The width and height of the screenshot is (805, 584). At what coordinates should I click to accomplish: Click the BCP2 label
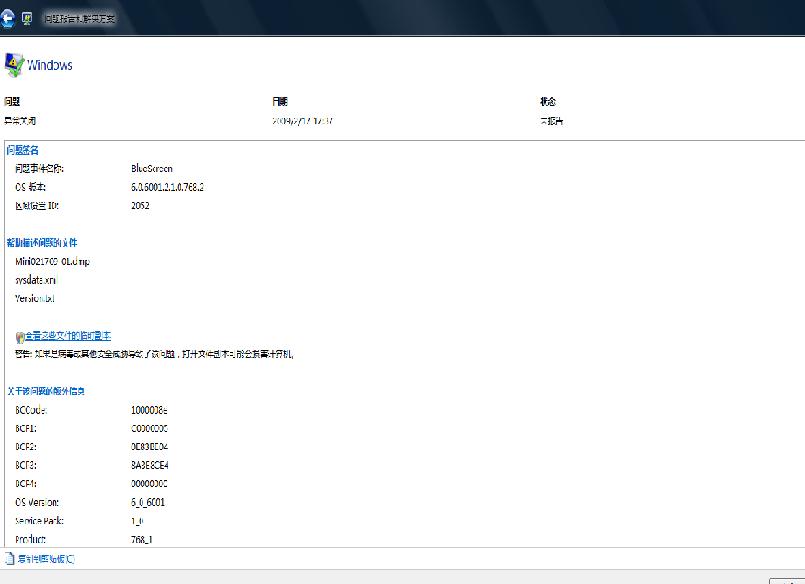(x=26, y=447)
